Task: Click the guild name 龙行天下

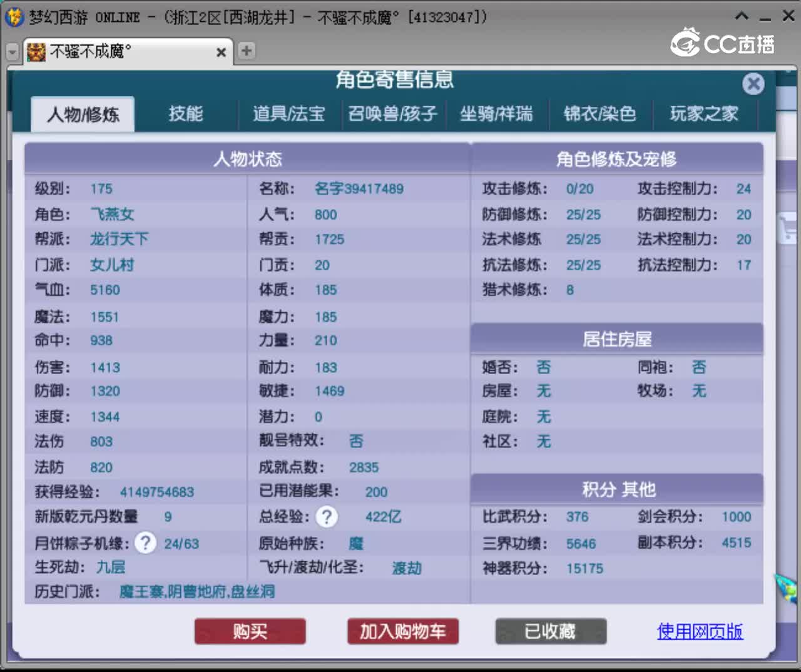Action: point(119,239)
